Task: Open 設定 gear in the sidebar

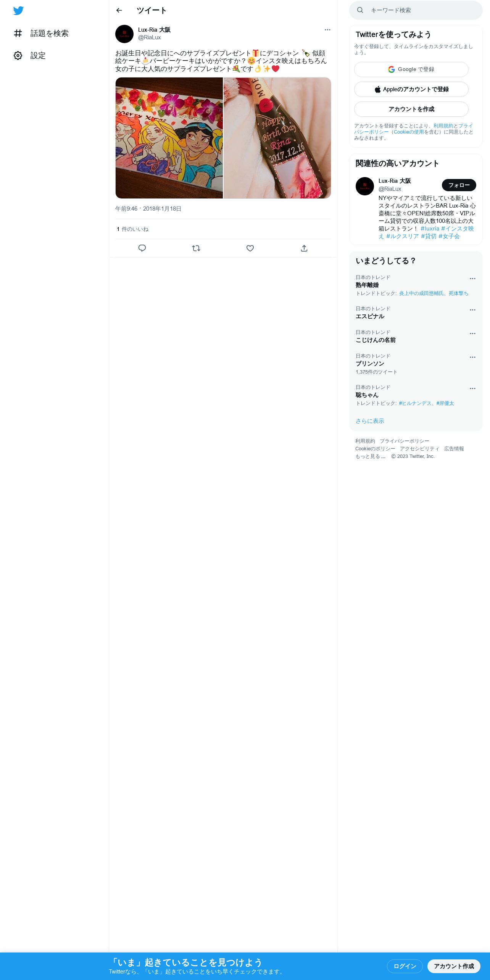Action: tap(30, 56)
